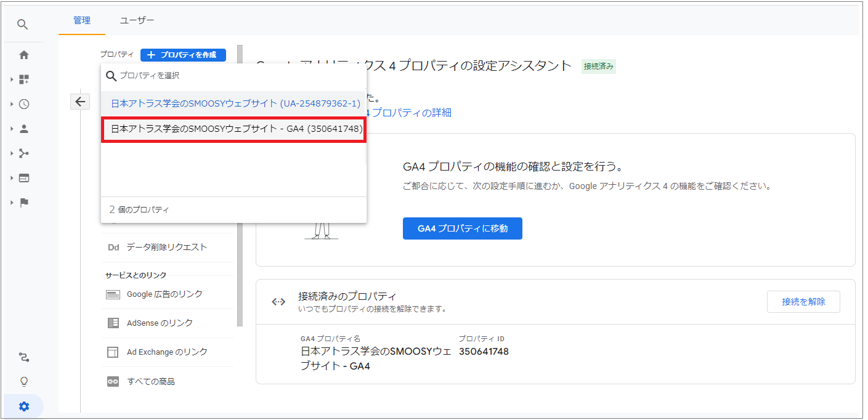Switch to the 管理 tab
Screen dimensions: 868x420
(x=82, y=20)
